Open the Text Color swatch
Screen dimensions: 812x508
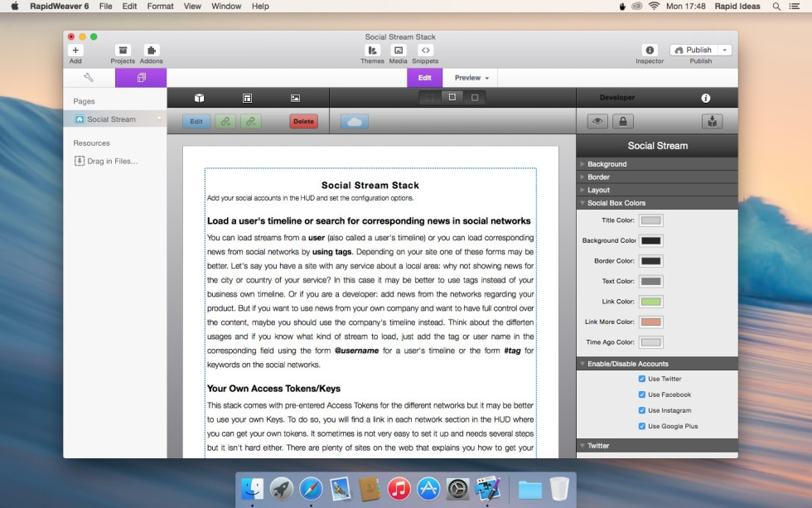[x=651, y=281]
